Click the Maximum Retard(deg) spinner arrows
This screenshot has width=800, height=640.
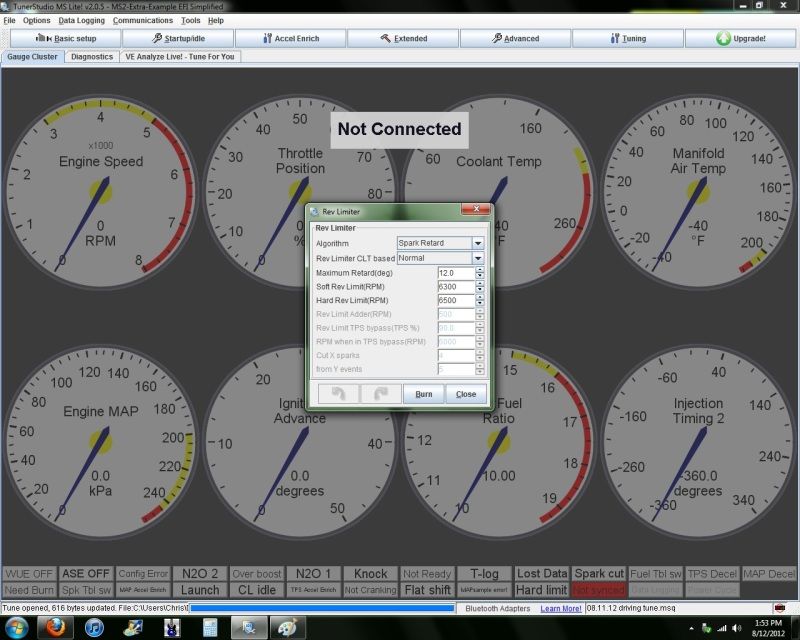(x=480, y=273)
